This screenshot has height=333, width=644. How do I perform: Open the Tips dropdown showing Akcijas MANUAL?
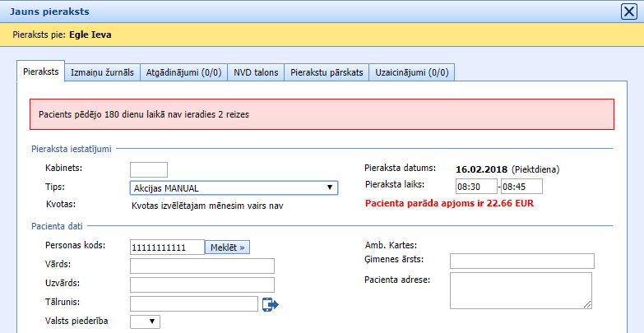234,188
